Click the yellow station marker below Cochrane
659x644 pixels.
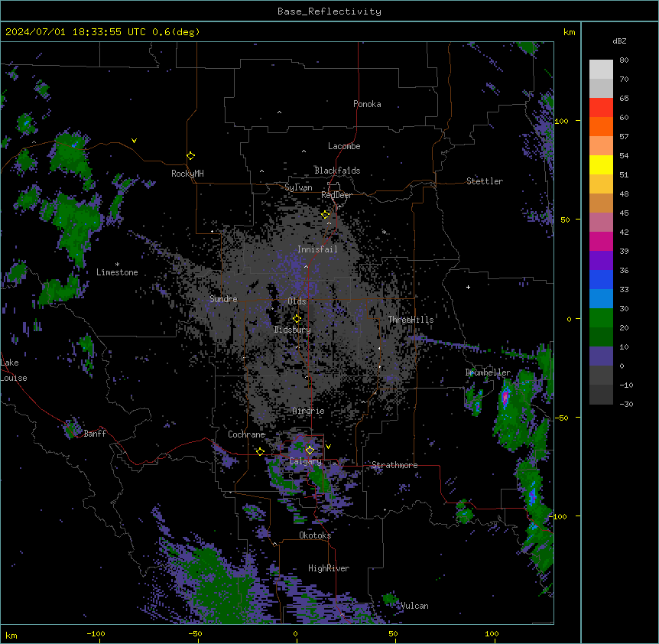(260, 451)
